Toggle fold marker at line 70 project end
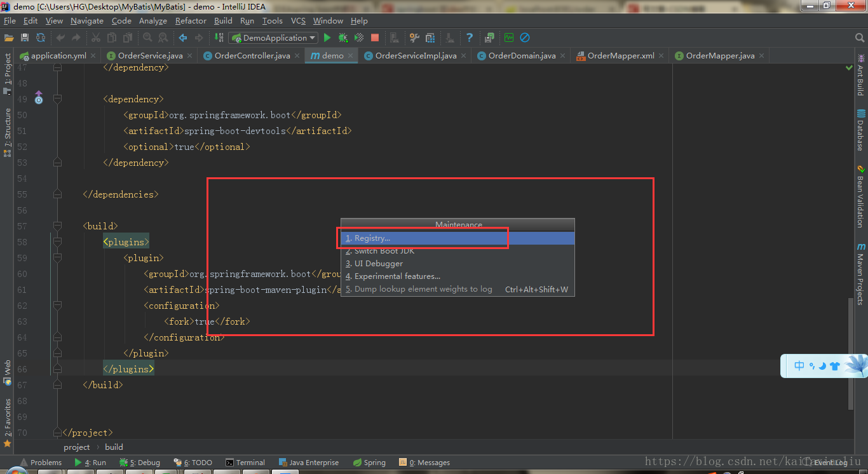868x474 pixels. (x=57, y=433)
